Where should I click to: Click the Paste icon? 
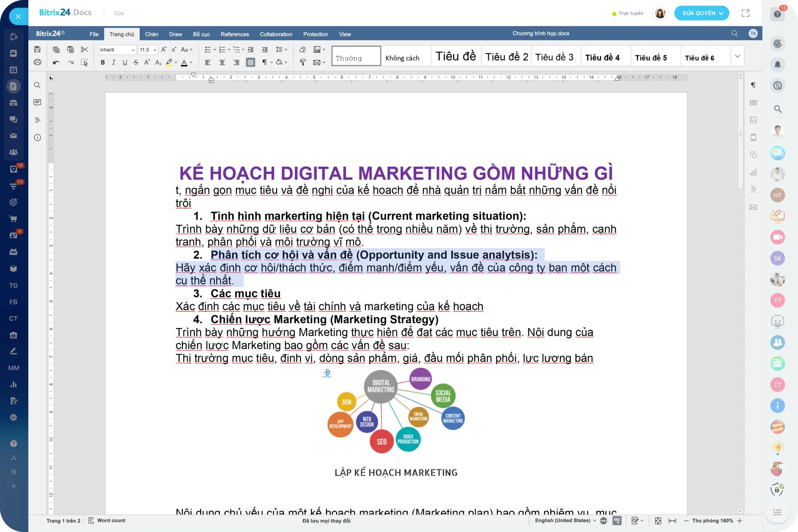(70, 50)
